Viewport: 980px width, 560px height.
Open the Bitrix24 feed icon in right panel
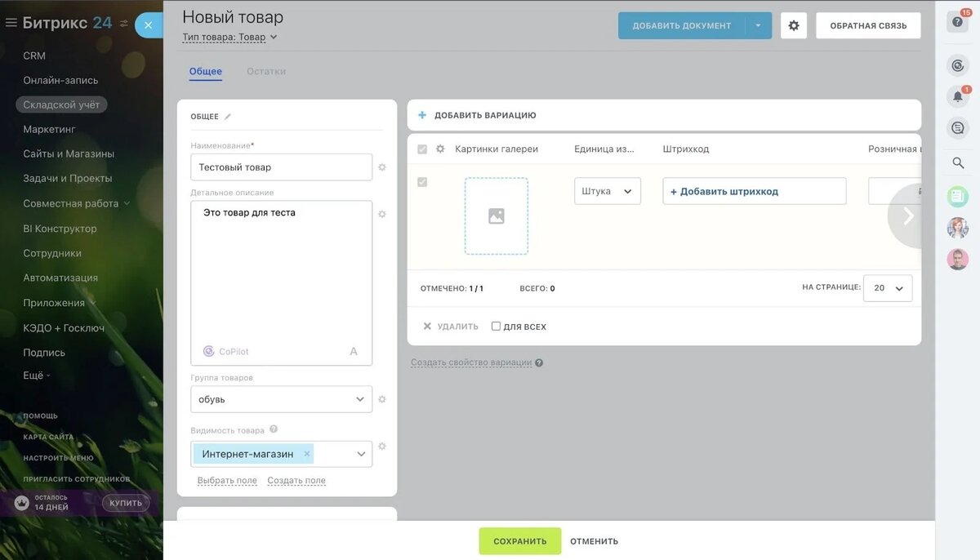tap(958, 65)
